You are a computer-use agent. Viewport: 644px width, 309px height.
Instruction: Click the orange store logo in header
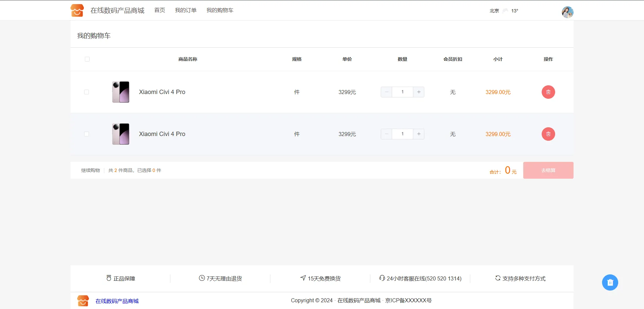click(x=77, y=10)
